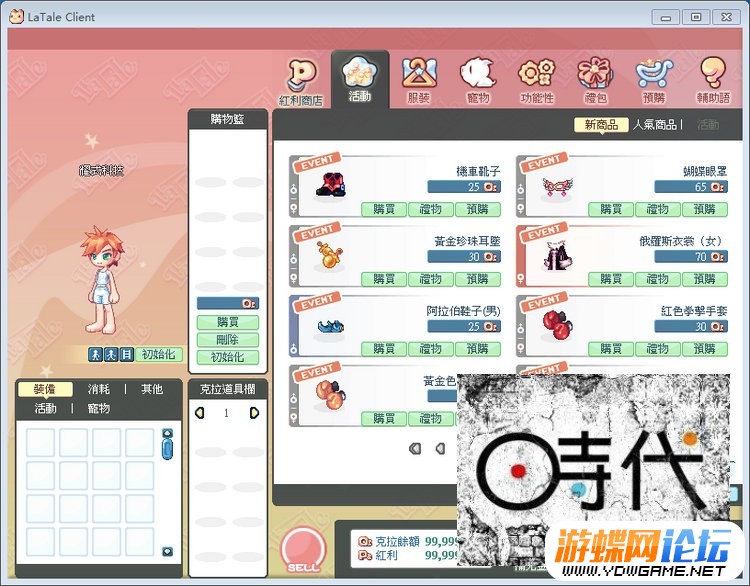This screenshot has width=750, height=586.
Task: Jump to first shop page arrow
Action: (x=415, y=448)
